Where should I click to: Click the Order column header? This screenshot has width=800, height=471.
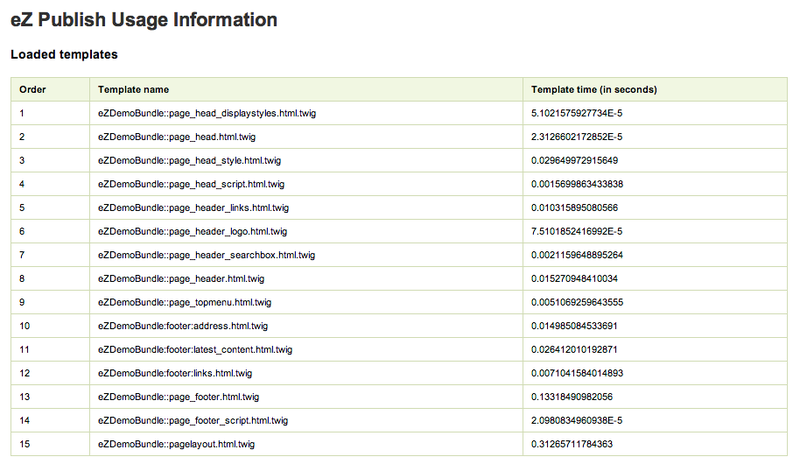33,89
